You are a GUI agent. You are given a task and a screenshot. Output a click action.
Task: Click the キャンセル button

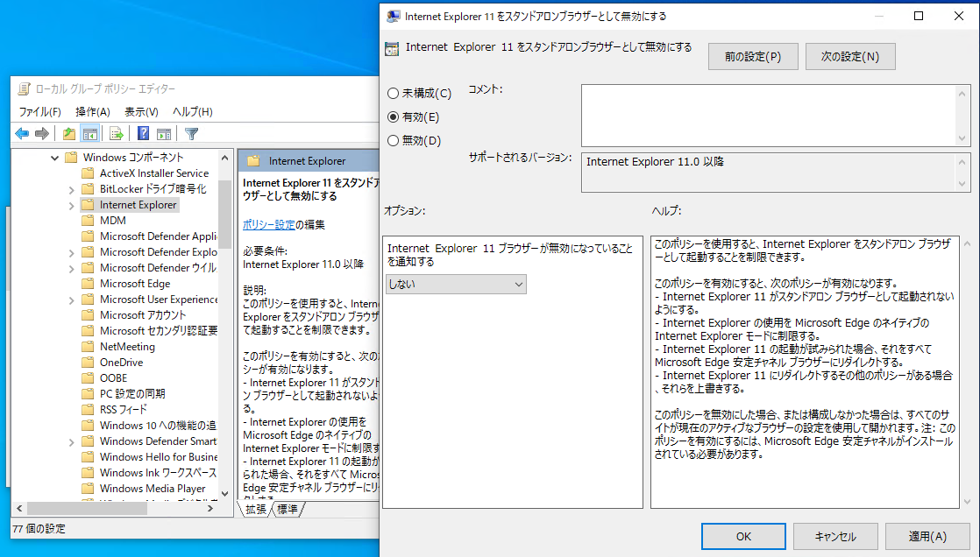pyautogui.click(x=835, y=536)
